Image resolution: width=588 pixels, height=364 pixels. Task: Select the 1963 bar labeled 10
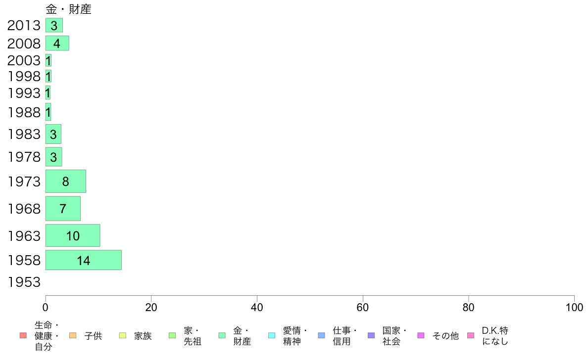tap(73, 236)
